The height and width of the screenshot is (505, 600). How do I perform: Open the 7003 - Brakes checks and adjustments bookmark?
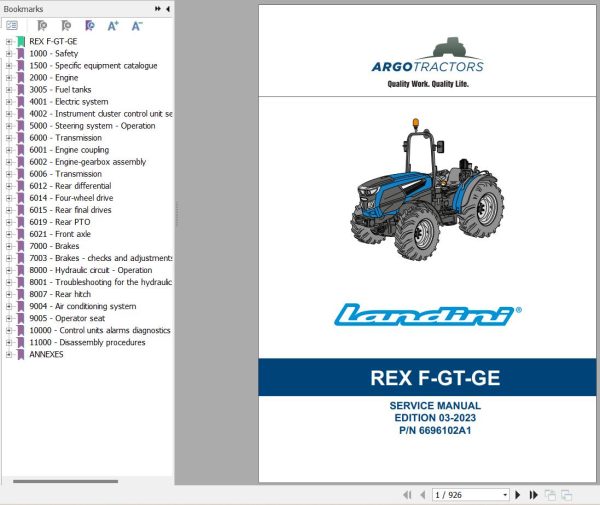pyautogui.click(x=101, y=258)
